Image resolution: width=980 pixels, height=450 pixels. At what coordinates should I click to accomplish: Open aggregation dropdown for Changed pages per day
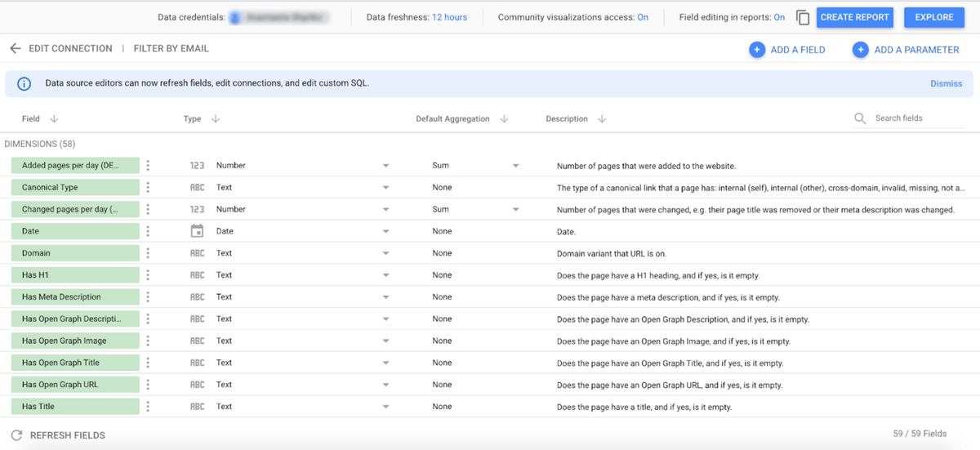(515, 210)
